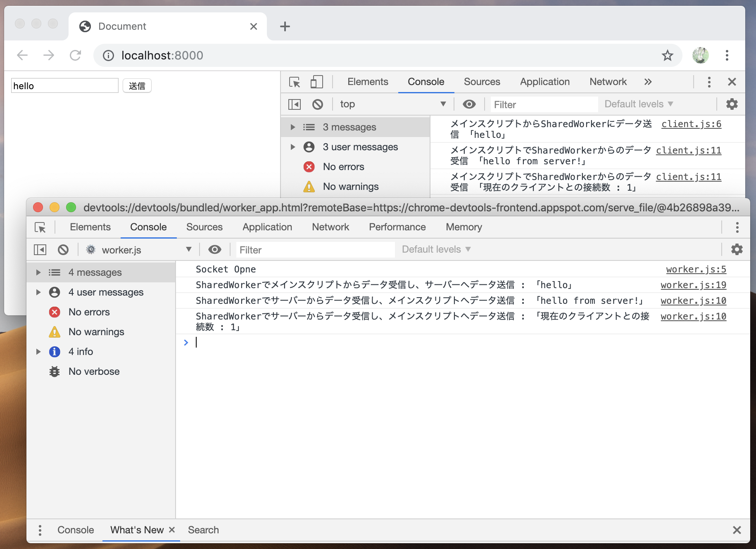Toggle live expression eye in worker DevTools
The width and height of the screenshot is (756, 549).
215,249
